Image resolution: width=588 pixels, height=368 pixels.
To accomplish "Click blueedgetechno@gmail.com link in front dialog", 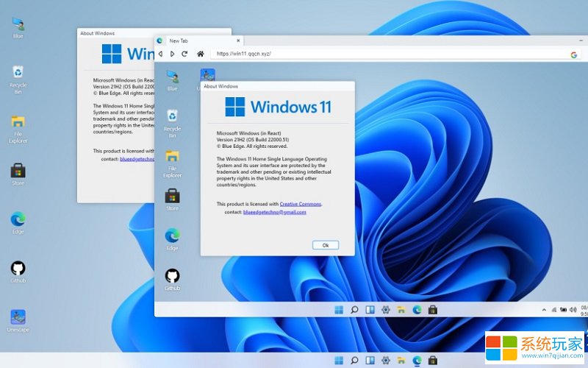I will click(274, 212).
